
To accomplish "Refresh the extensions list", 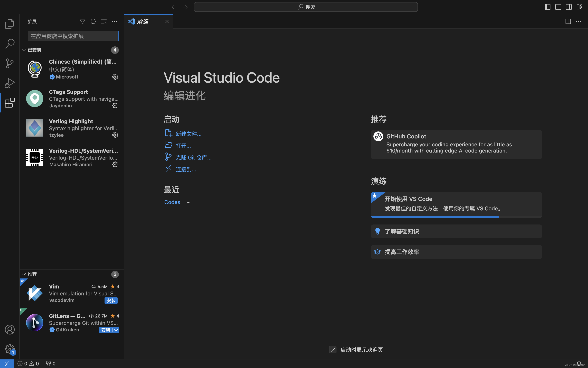I will 93,21.
